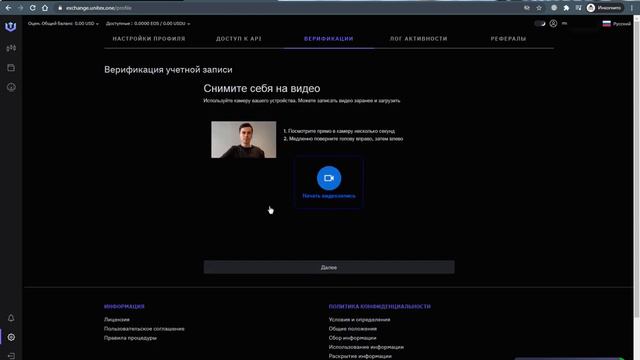Open the round icon below the wallet icon
This screenshot has width=640, height=360.
[x=11, y=87]
